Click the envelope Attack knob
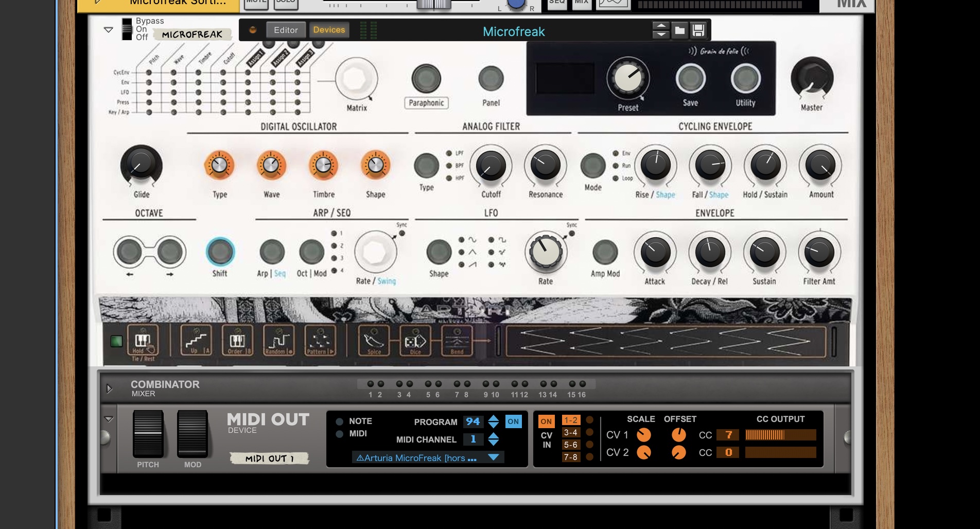Viewport: 980px width, 529px height. click(x=655, y=252)
